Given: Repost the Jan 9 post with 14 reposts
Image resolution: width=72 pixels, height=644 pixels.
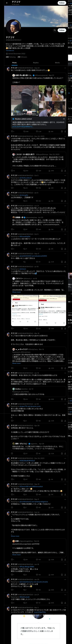Looking at the screenshot, I should click(25, 201).
